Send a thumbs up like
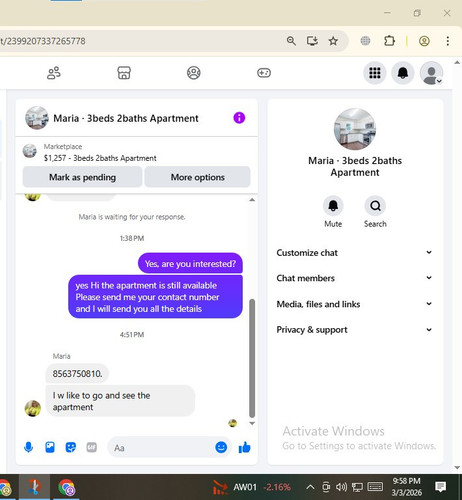The height and width of the screenshot is (500, 462). coord(244,447)
